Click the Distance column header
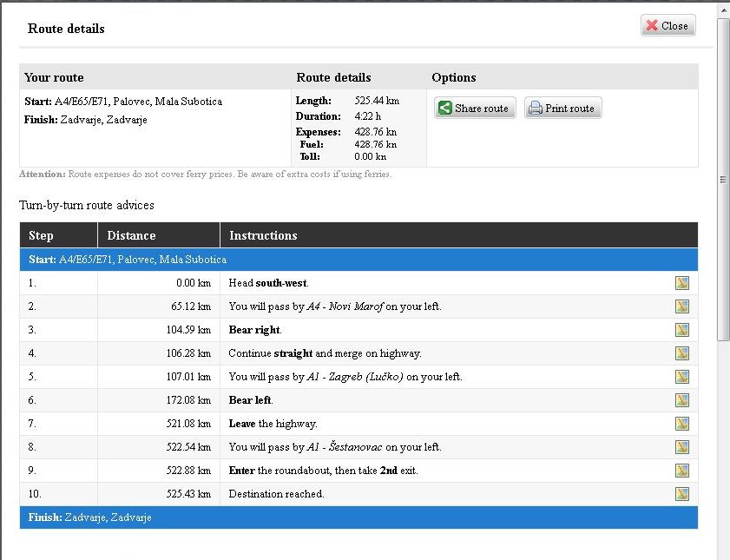Image resolution: width=730 pixels, height=560 pixels. coord(158,235)
